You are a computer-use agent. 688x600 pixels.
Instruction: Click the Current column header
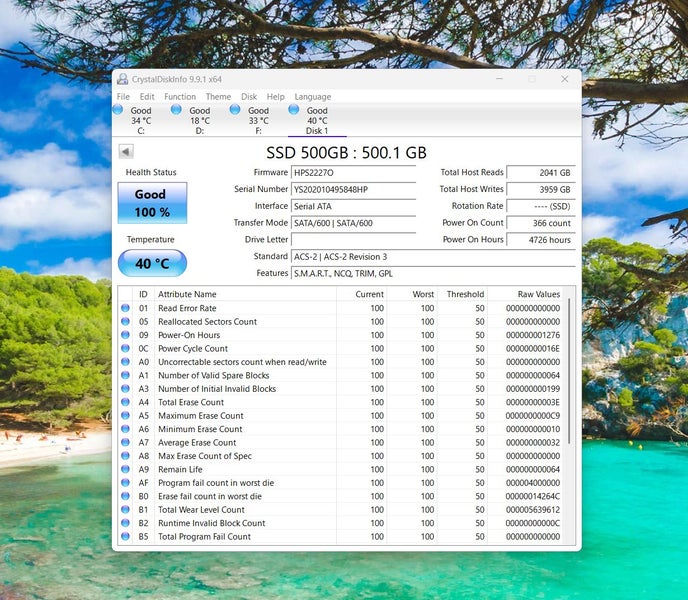(x=362, y=294)
